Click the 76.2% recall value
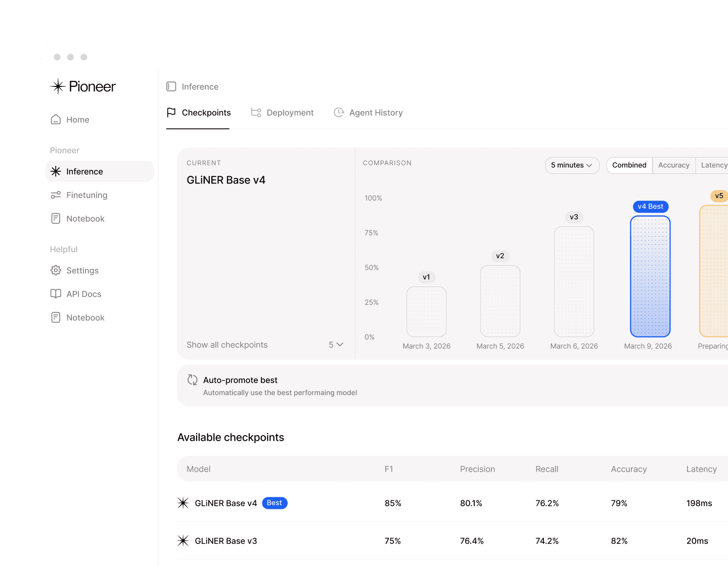Viewport: 728px width, 566px height. coord(547,503)
